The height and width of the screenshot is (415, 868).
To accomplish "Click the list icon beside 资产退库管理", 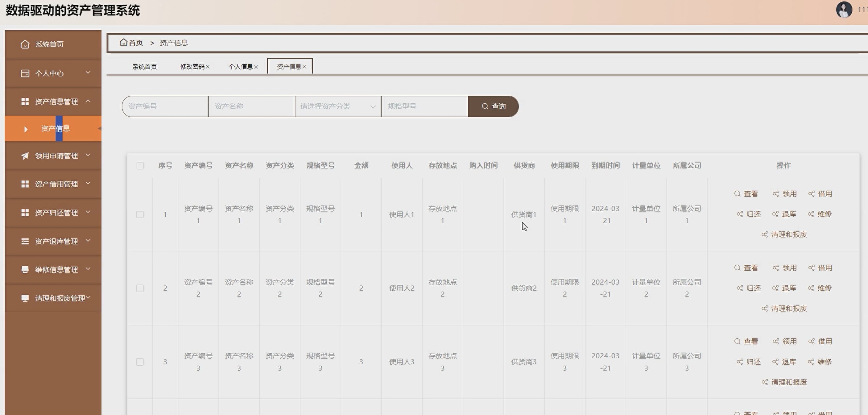I will (25, 241).
